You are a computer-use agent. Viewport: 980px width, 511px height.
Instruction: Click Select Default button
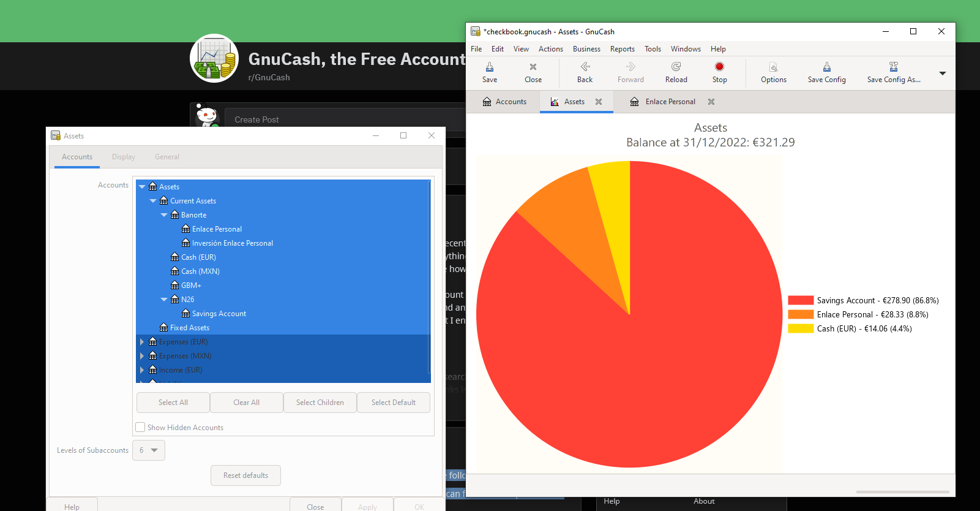point(394,403)
